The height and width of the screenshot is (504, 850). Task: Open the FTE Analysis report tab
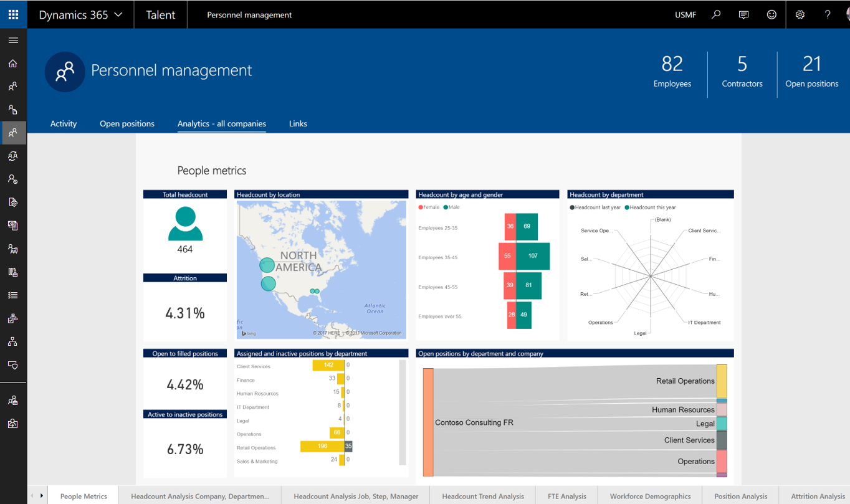tap(566, 496)
